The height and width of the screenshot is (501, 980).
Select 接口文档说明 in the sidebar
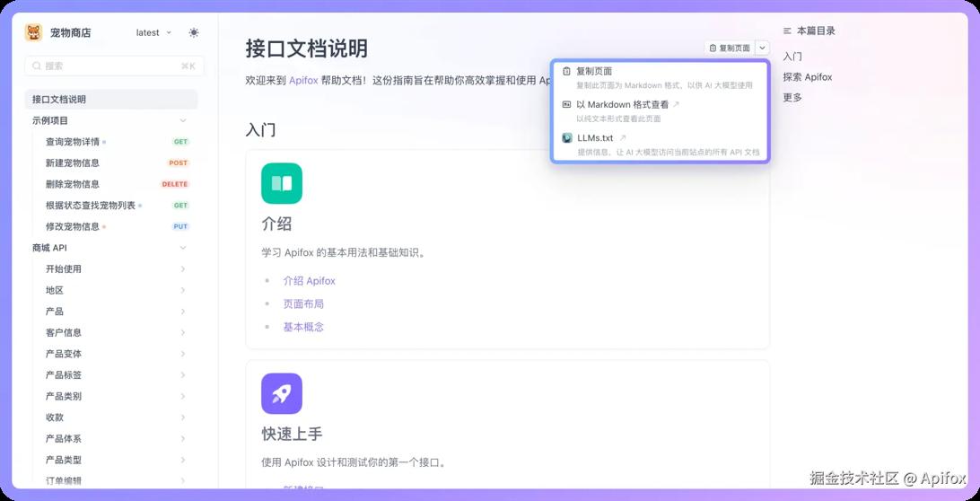coord(111,99)
